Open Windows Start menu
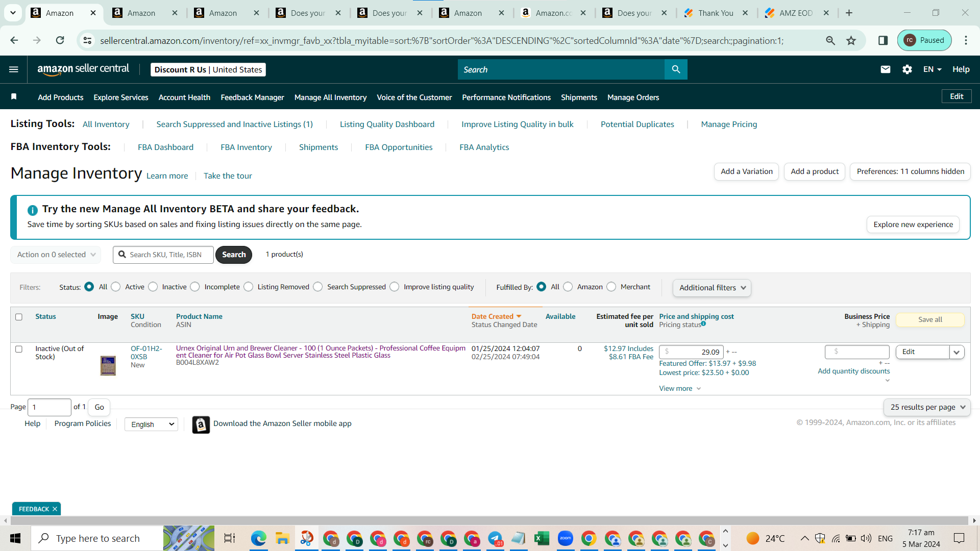980x551 pixels. point(15,538)
